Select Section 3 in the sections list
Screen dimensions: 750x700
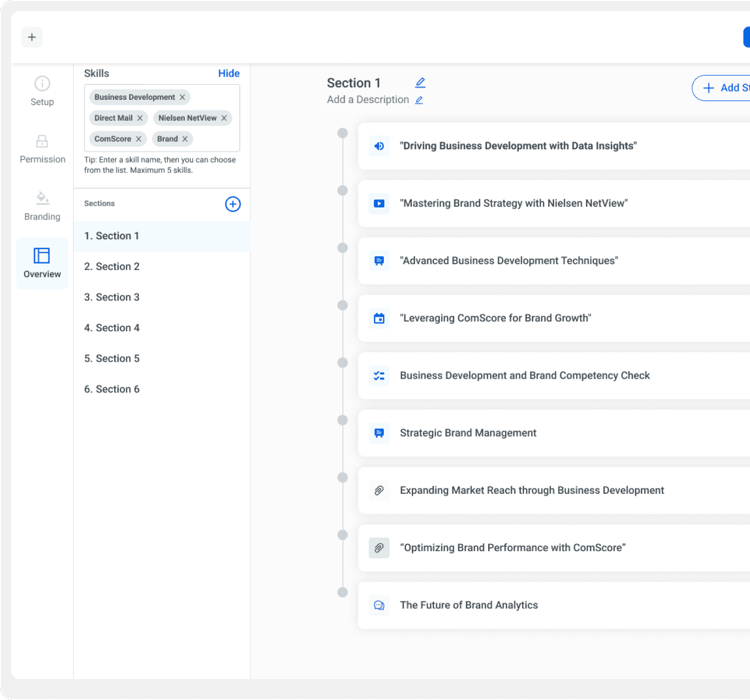coord(112,297)
